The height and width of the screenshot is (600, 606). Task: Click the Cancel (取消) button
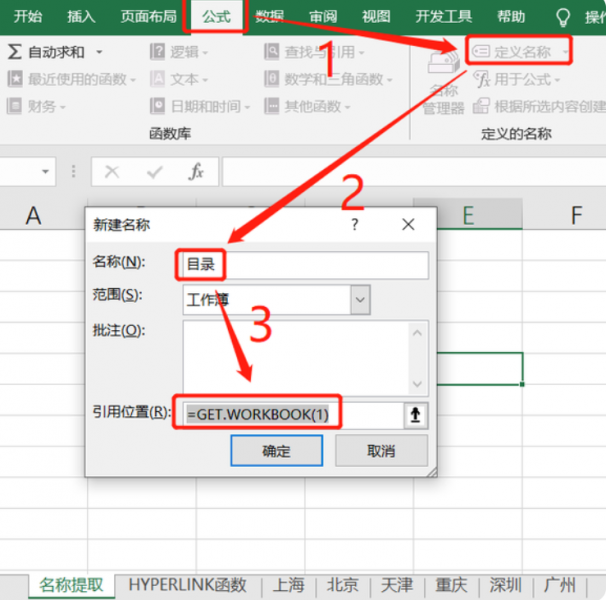381,451
